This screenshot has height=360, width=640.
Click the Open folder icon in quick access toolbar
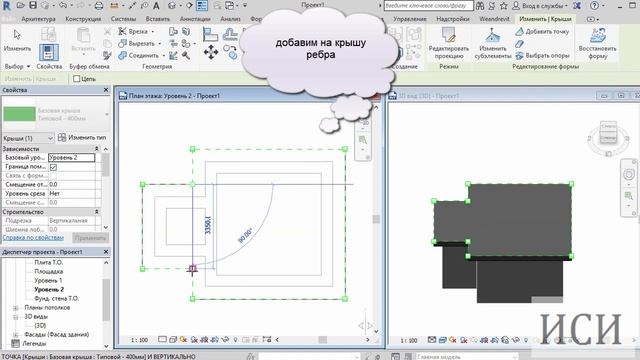(20, 5)
